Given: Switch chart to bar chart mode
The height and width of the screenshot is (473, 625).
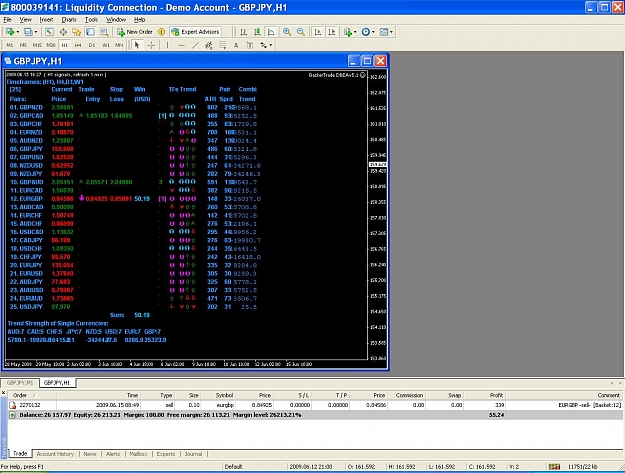Looking at the screenshot, I should pos(243,32).
